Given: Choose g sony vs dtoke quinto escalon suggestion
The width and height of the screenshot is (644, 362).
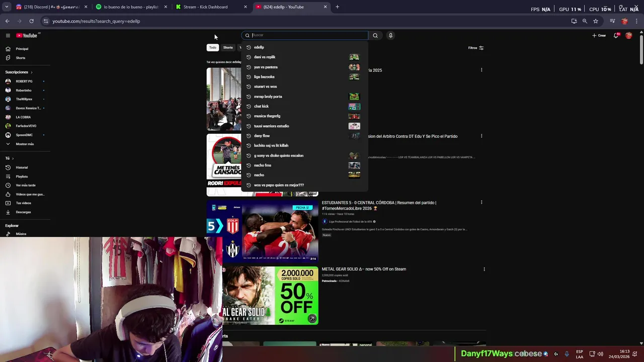Looking at the screenshot, I should (x=305, y=155).
